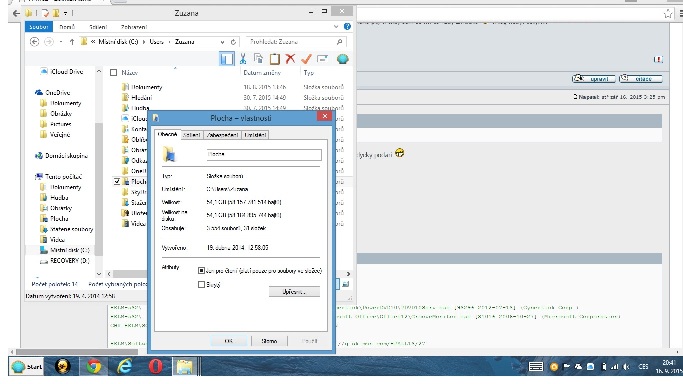Open the Domů ribbon tab
This screenshot has width=683, height=384.
[68, 27]
